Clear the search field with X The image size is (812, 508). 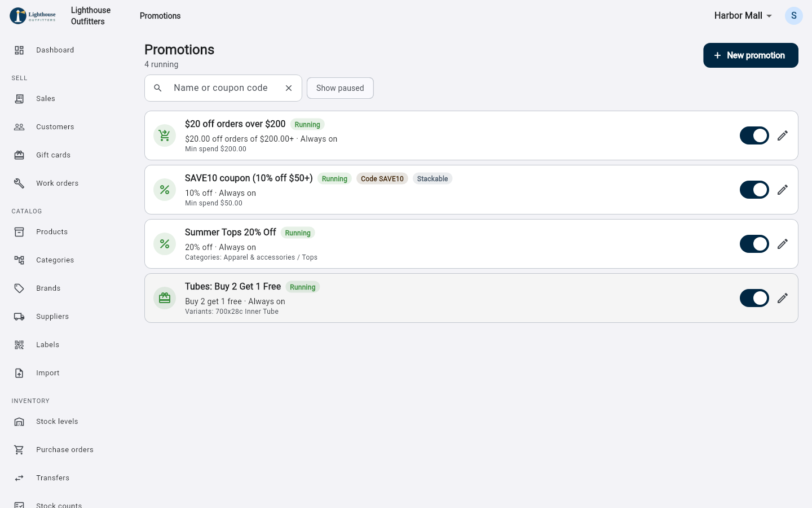pos(289,88)
